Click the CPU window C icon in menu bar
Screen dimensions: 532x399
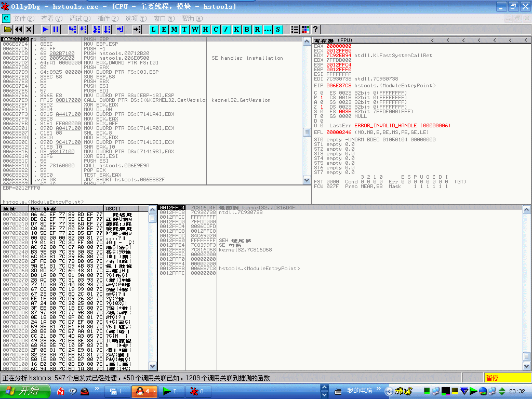click(x=6, y=18)
